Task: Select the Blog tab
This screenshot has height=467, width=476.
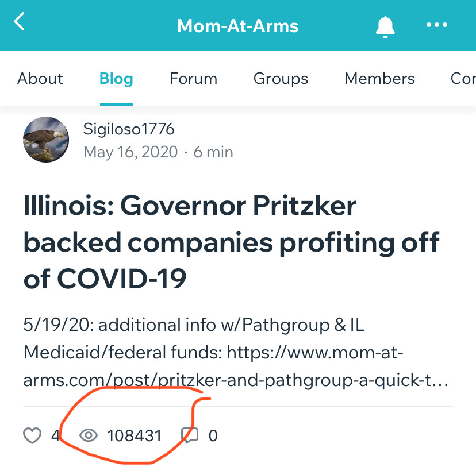Action: click(x=117, y=79)
